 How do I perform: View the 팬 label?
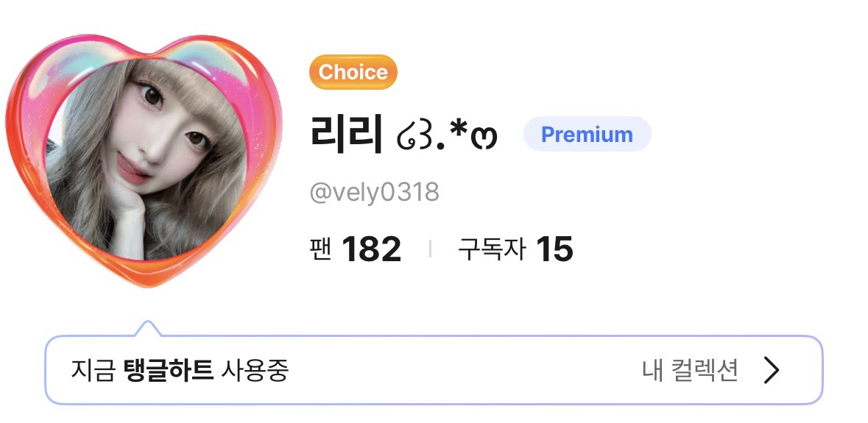coord(320,249)
